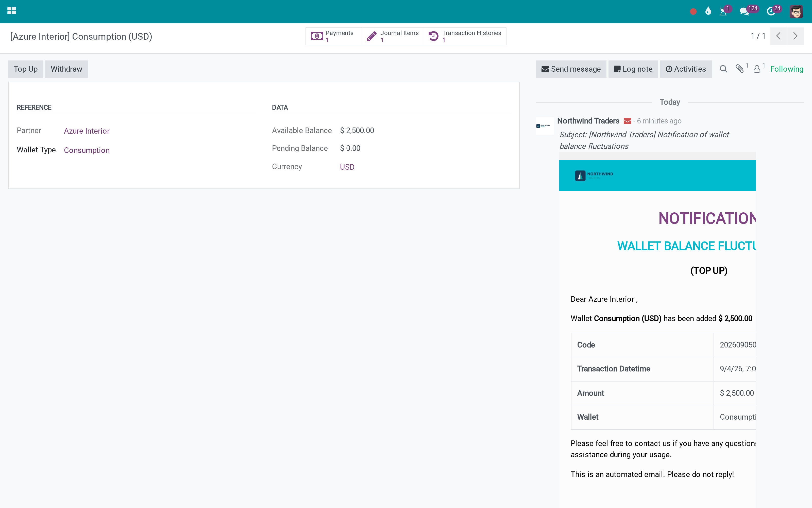This screenshot has height=508, width=812.
Task: Click the message subject line text
Action: pyautogui.click(x=644, y=140)
